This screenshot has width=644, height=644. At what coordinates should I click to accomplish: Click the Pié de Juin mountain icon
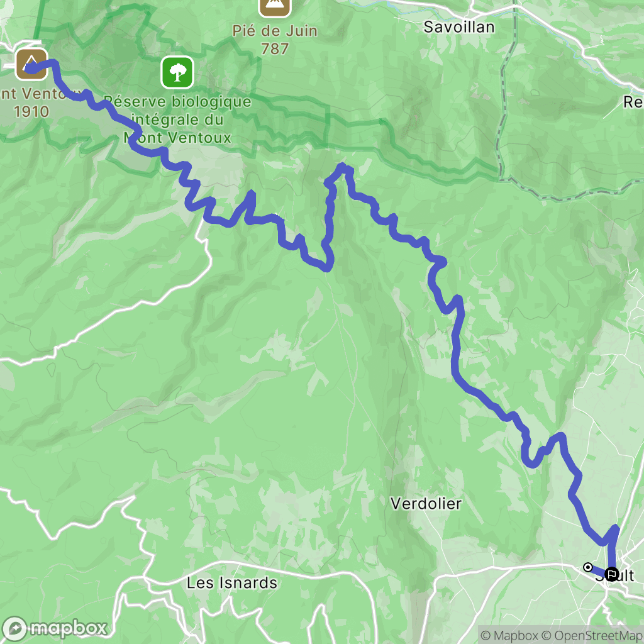coord(275,5)
